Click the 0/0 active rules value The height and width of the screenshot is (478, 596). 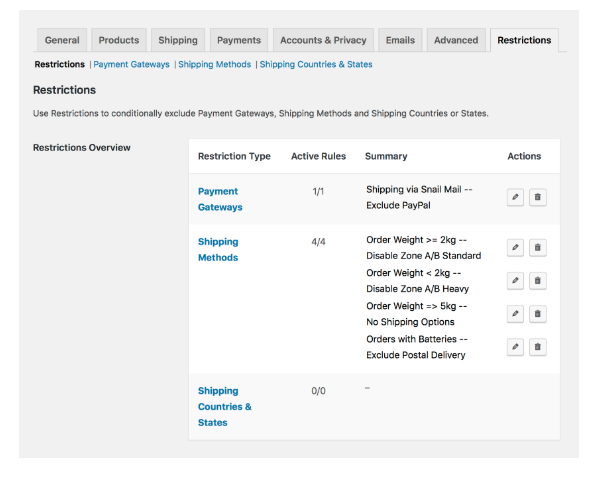(x=319, y=391)
